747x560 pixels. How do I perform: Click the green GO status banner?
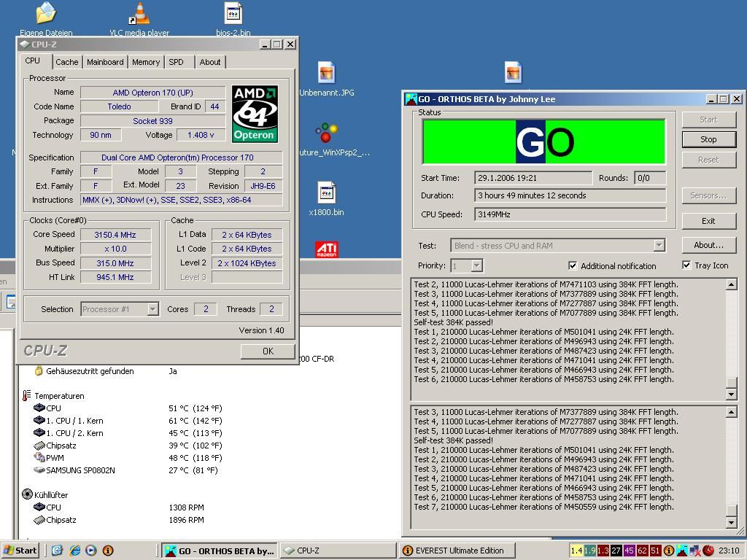click(543, 141)
